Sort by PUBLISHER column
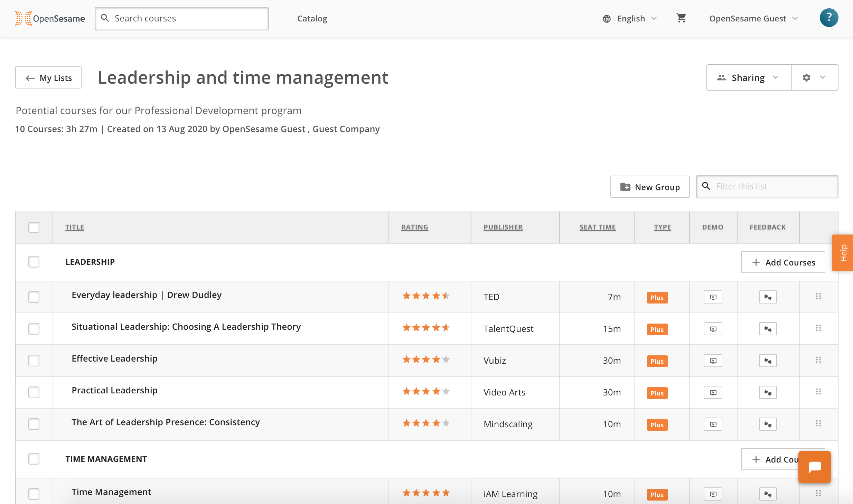 [503, 227]
